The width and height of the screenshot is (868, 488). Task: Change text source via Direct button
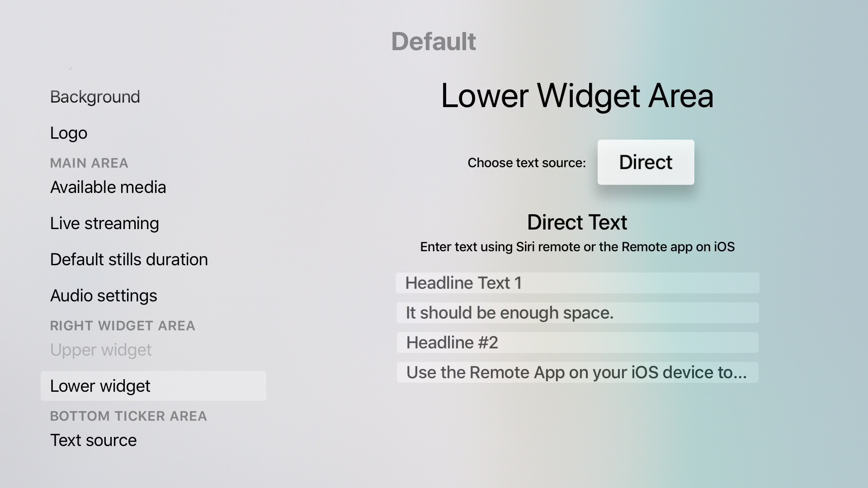click(646, 162)
